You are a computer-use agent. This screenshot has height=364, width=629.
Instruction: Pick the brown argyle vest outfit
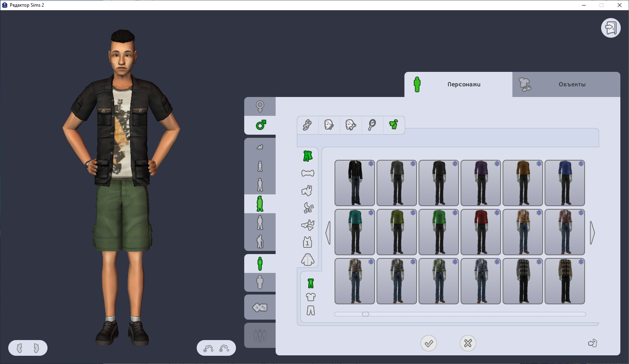pyautogui.click(x=565, y=281)
